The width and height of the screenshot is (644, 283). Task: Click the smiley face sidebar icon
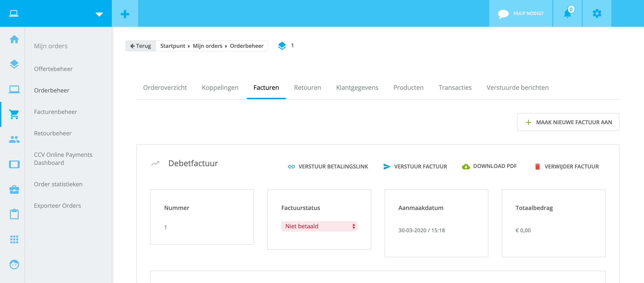coord(14,264)
